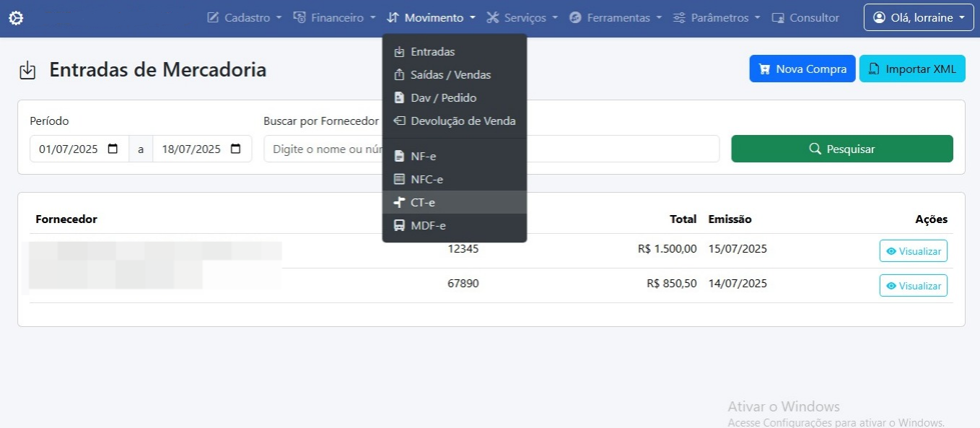Click the Entradas de Mercadoria header icon
The image size is (980, 428).
tap(27, 71)
